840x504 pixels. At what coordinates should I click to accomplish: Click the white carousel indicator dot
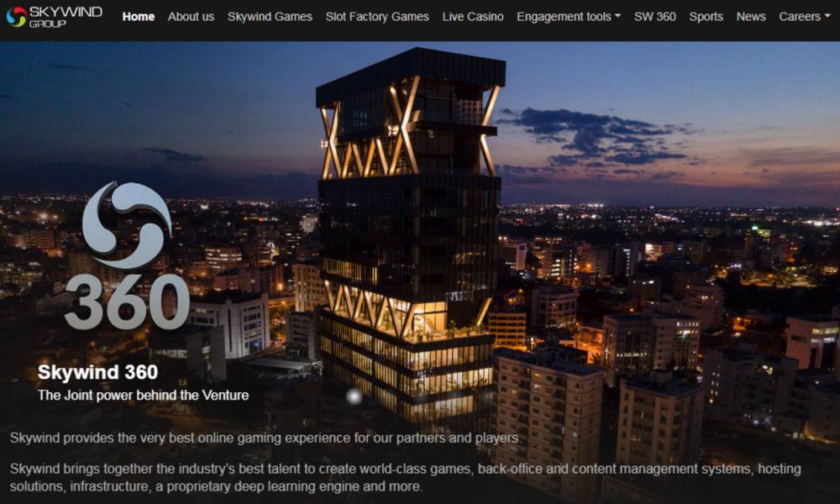point(354,396)
